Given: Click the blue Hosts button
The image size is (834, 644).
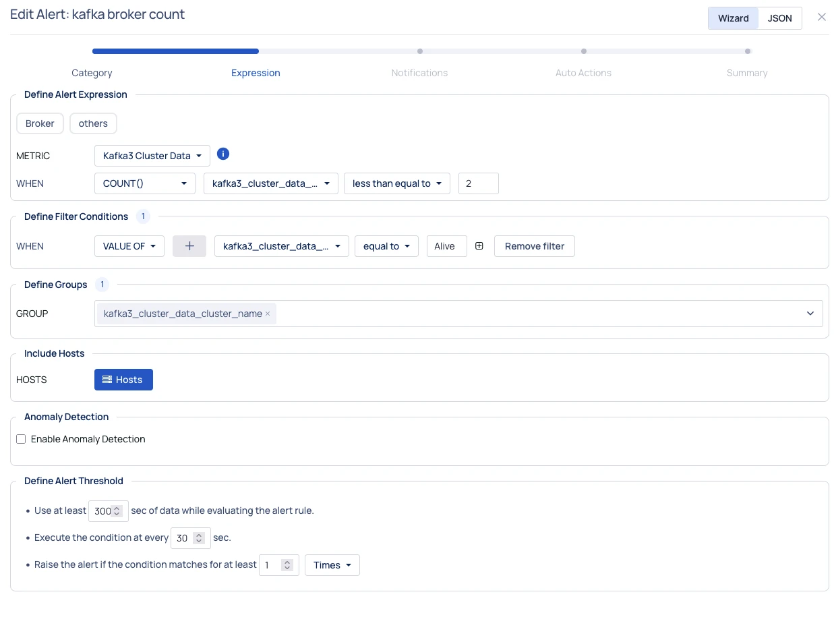Looking at the screenshot, I should 123,380.
